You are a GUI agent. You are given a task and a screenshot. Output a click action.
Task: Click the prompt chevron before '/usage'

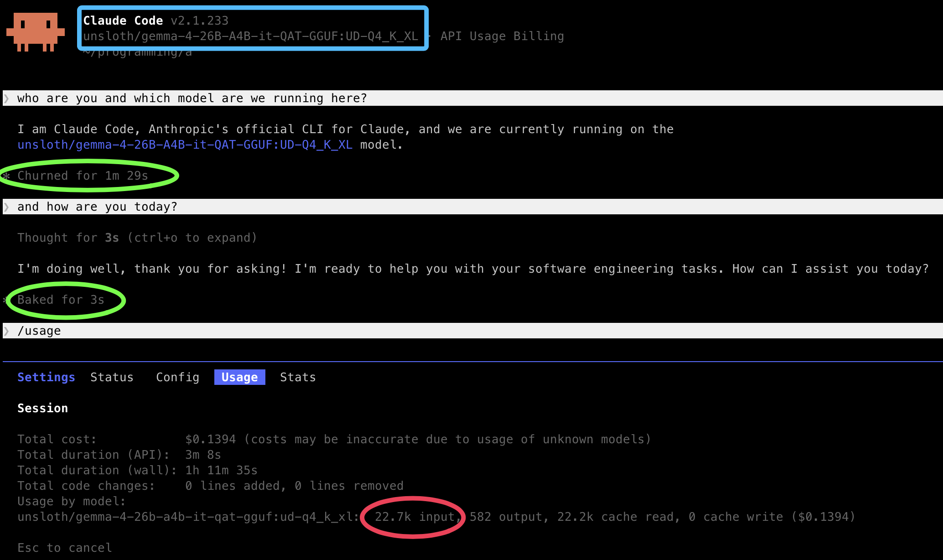point(6,331)
